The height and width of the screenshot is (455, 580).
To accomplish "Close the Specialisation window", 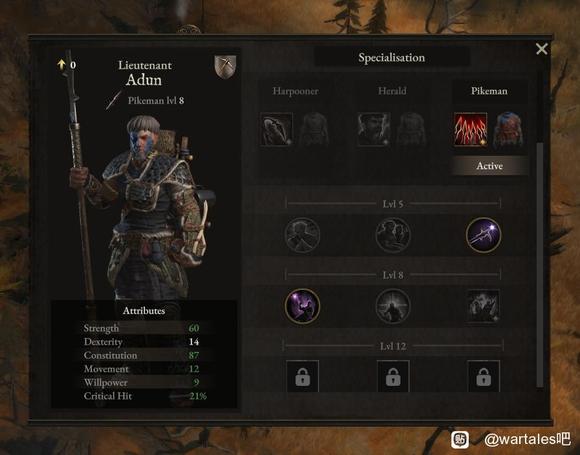I will (542, 49).
